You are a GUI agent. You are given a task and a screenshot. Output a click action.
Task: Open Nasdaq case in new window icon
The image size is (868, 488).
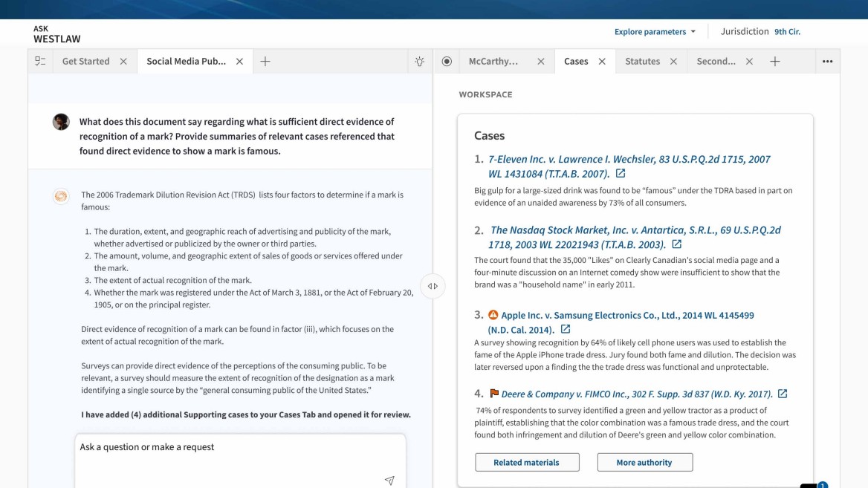point(676,244)
